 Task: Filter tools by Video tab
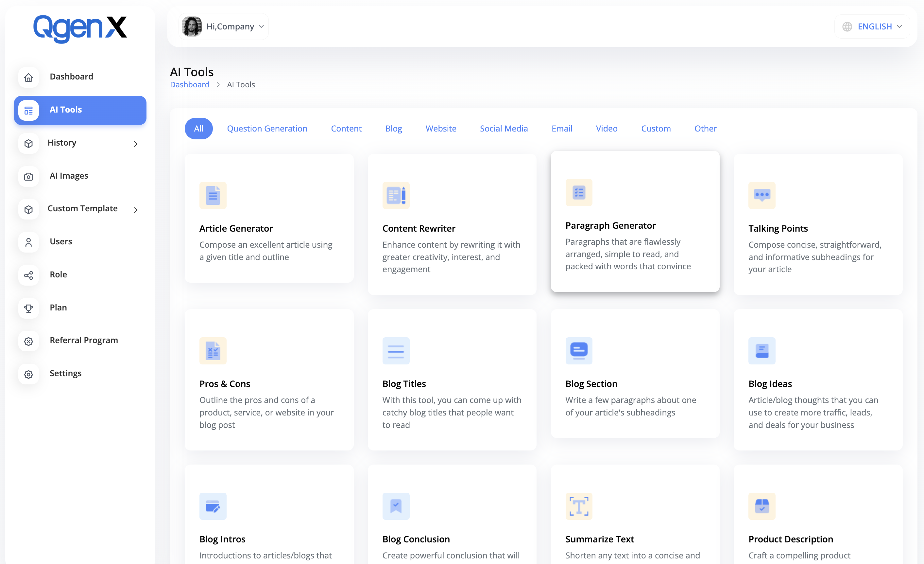[607, 128]
